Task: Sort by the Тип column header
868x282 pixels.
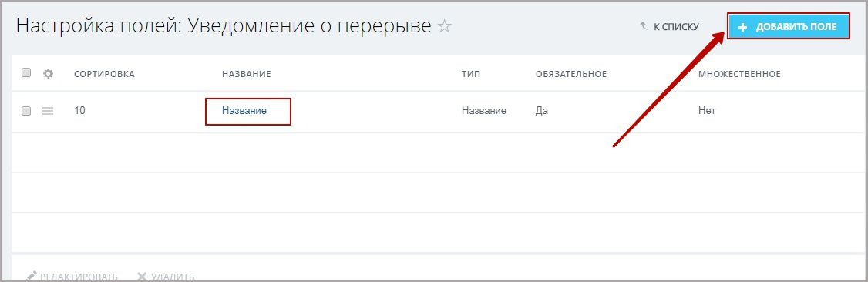Action: click(x=471, y=74)
